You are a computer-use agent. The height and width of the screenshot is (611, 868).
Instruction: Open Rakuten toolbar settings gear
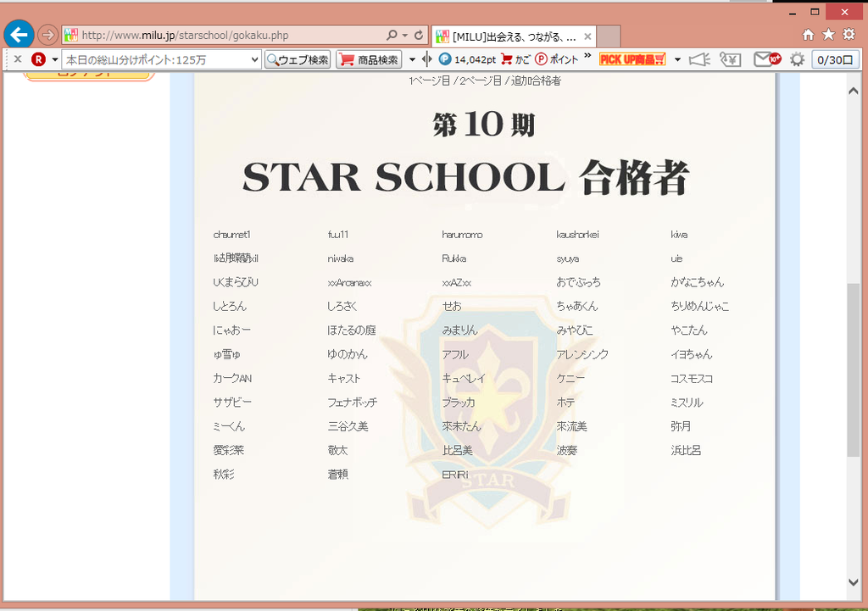coord(797,59)
